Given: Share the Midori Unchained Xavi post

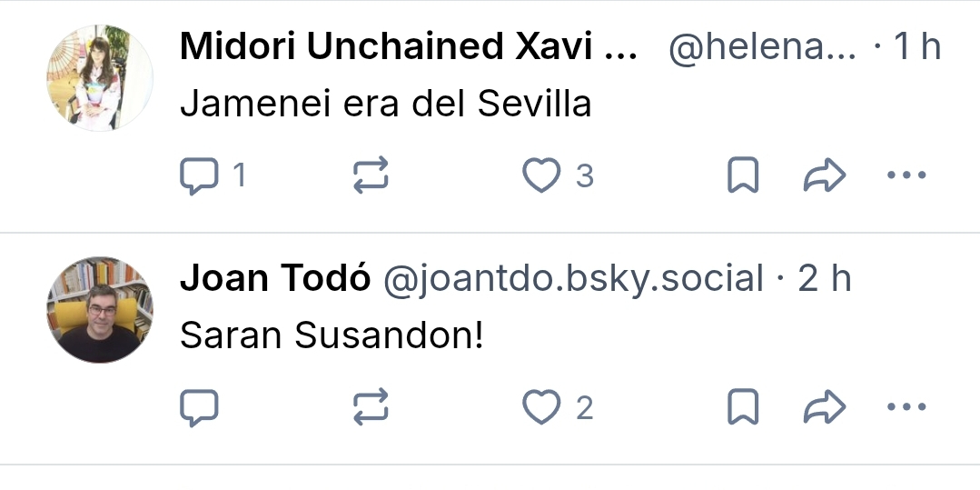Looking at the screenshot, I should point(824,176).
